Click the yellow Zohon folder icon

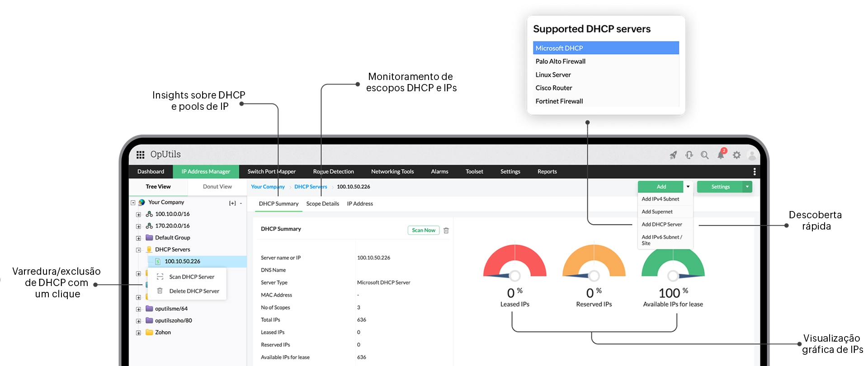click(149, 332)
